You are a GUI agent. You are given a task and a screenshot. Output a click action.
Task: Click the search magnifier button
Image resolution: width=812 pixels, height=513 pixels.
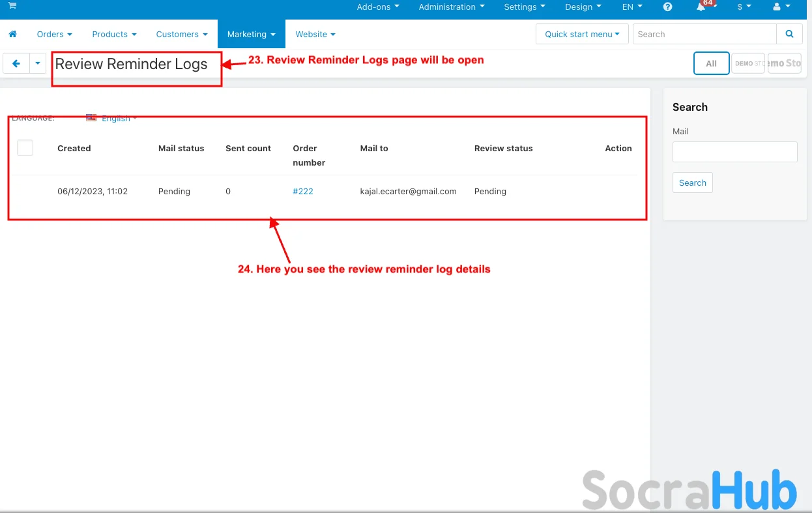pos(789,34)
